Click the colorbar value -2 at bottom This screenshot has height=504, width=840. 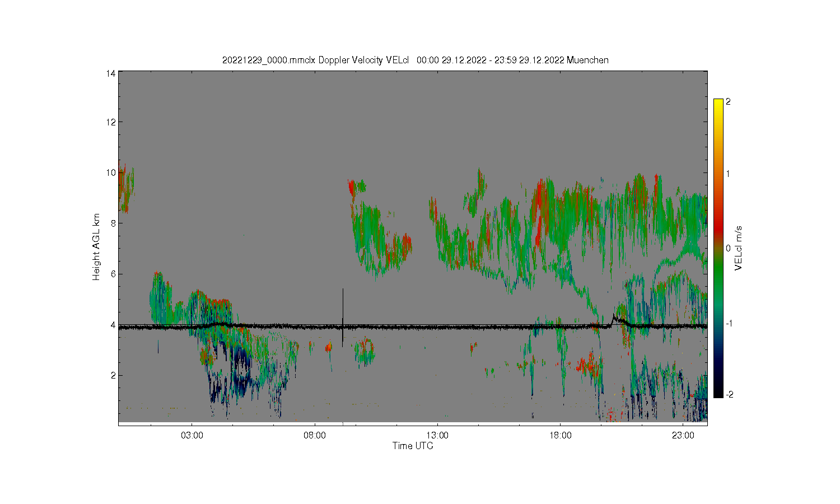click(729, 395)
